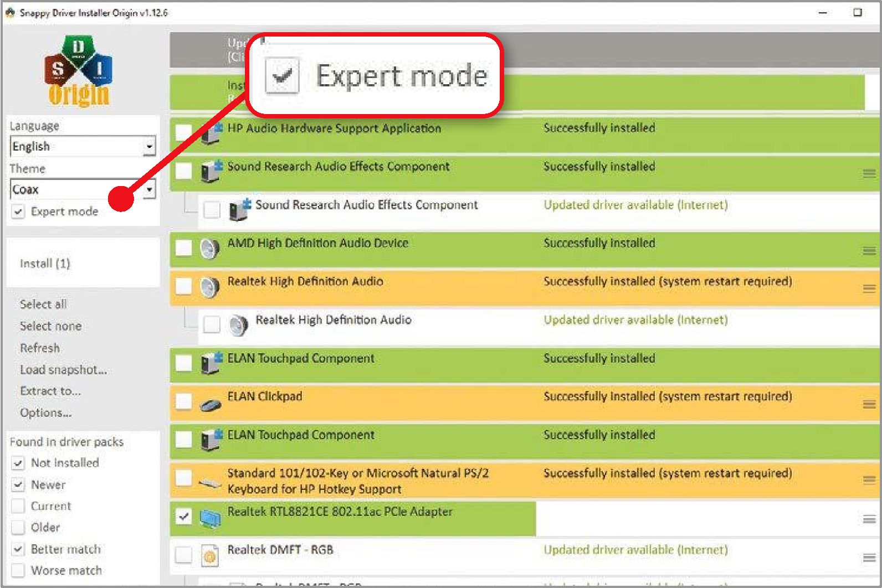Click the orange Realtek High Definition Audio speaker icon
This screenshot has width=882, height=588.
click(209, 286)
